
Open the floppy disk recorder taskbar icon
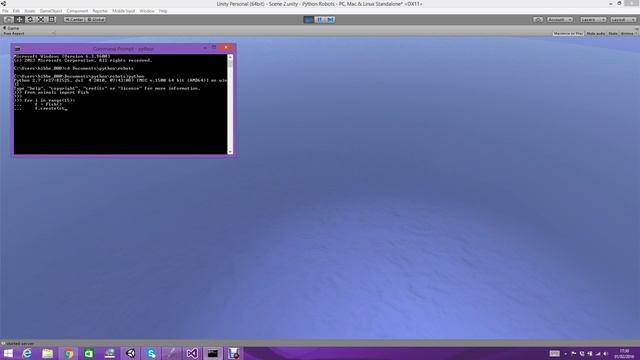[233, 353]
